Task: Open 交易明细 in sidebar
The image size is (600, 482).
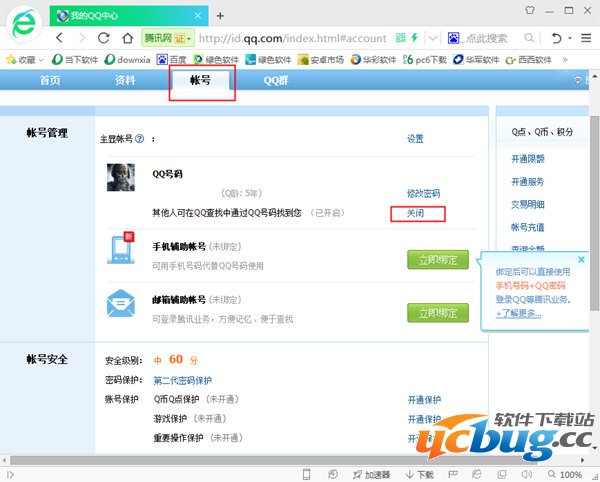Action: click(528, 205)
